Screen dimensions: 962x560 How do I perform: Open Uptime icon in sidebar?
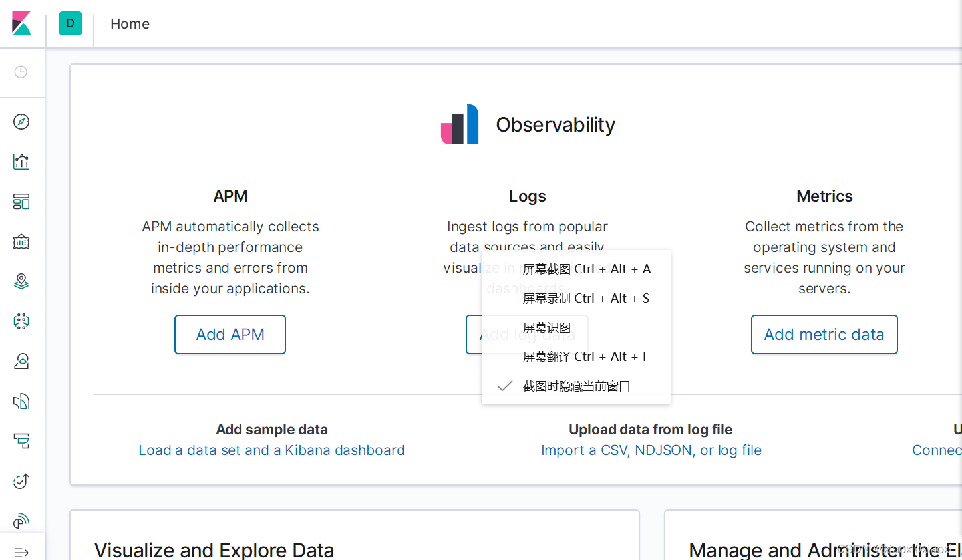[x=21, y=481]
